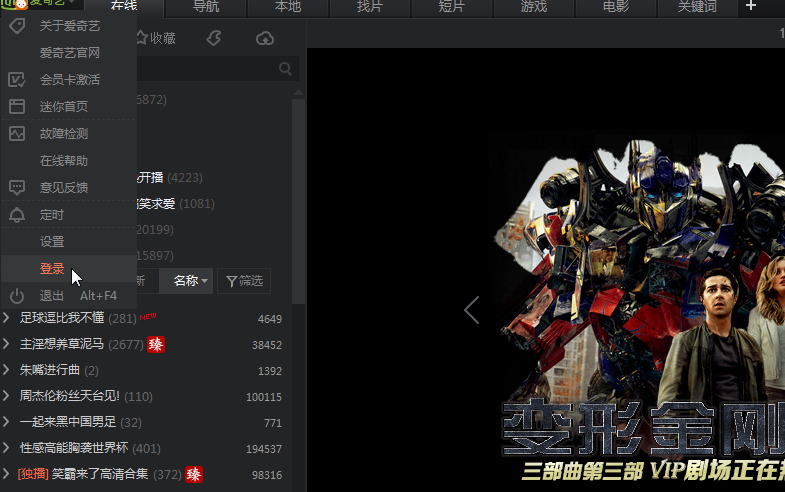Screen dimensions: 785x492
Task: Select 定时 menu item
Action: 69,215
